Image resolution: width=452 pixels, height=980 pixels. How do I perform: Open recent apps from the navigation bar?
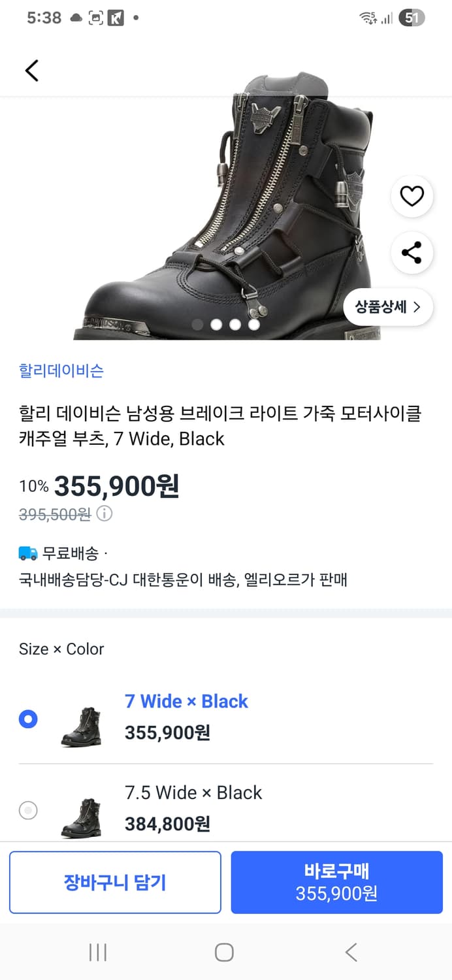pos(97,953)
